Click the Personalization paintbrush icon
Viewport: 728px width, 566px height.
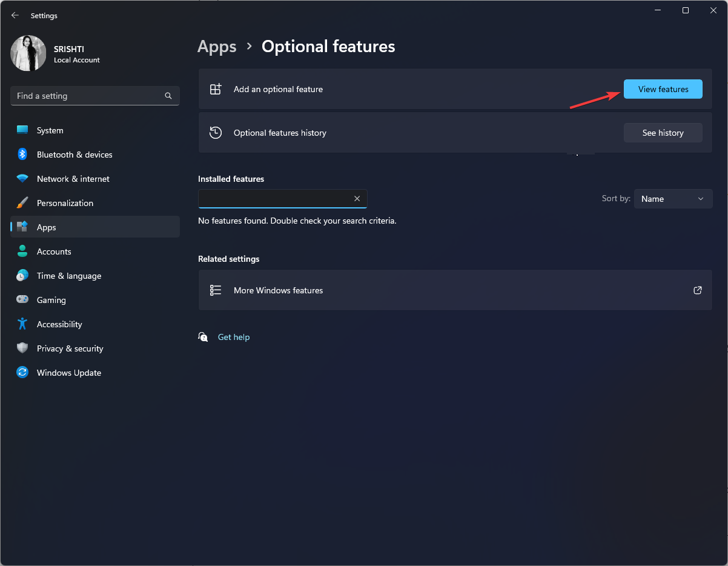(x=22, y=203)
